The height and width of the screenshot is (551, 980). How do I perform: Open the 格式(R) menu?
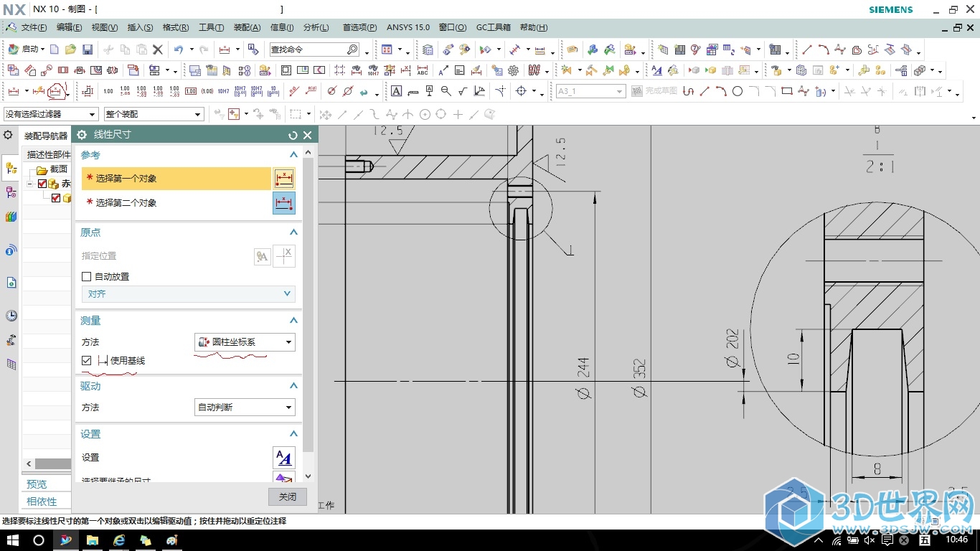click(x=176, y=27)
